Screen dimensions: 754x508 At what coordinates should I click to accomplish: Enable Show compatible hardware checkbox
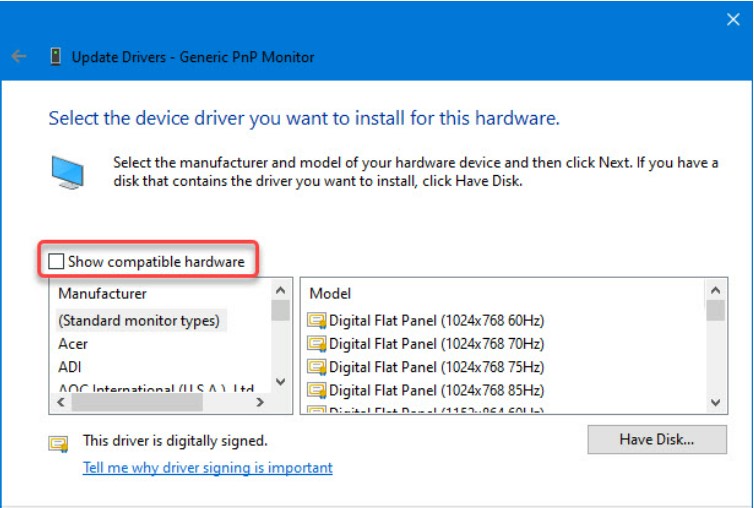[57, 262]
